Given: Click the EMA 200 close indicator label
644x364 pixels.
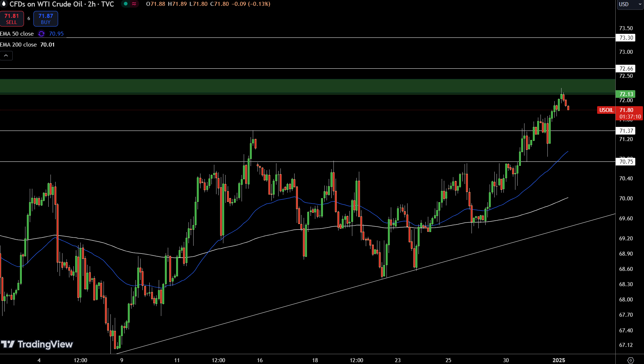Looking at the screenshot, I should tap(18, 45).
